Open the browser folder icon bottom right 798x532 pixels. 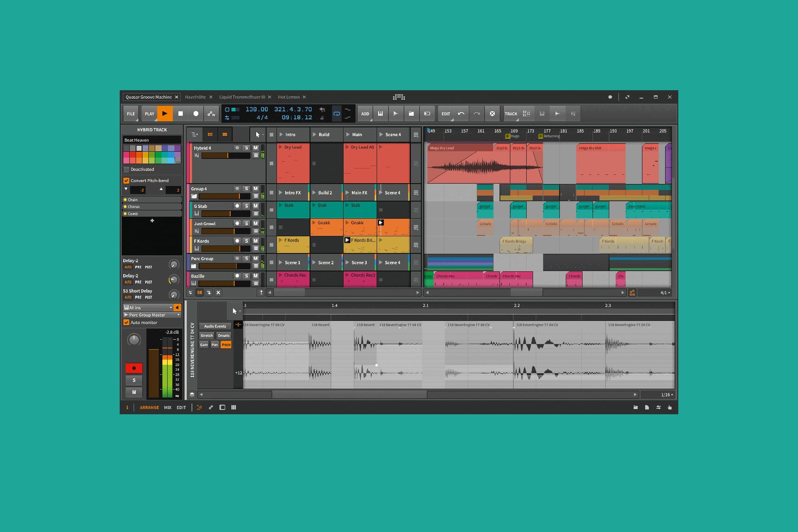[636, 407]
